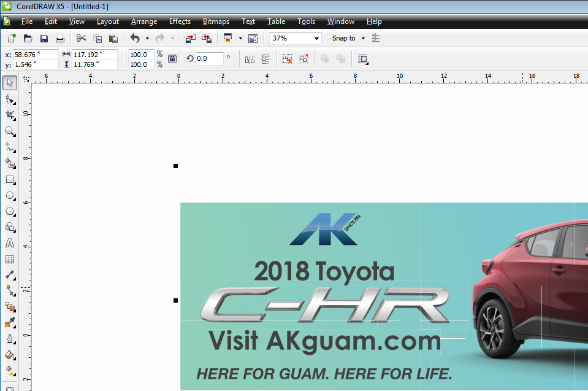Copy selection with the Copy icon
The height and width of the screenshot is (391, 588).
coord(97,38)
